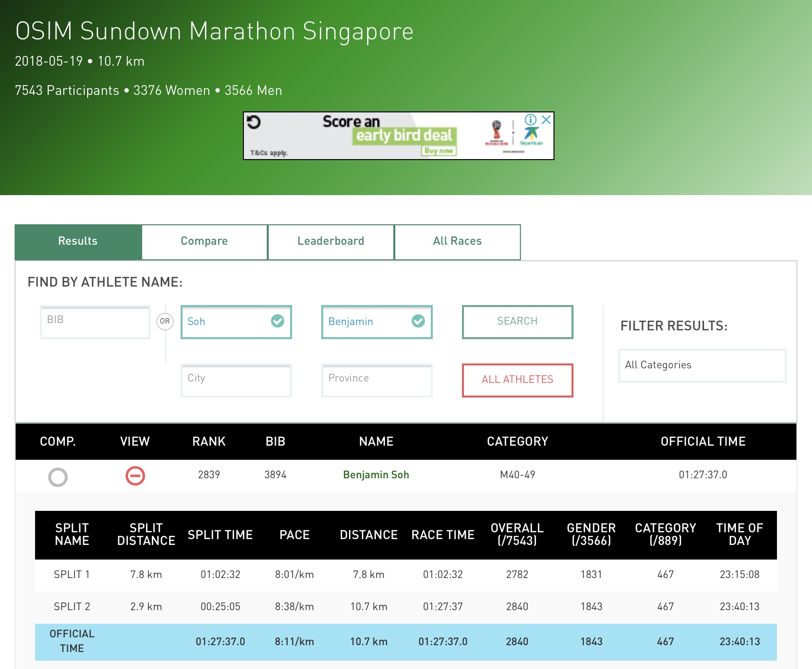This screenshot has width=812, height=669.
Task: Click gender rank 1831
Action: coord(591,575)
